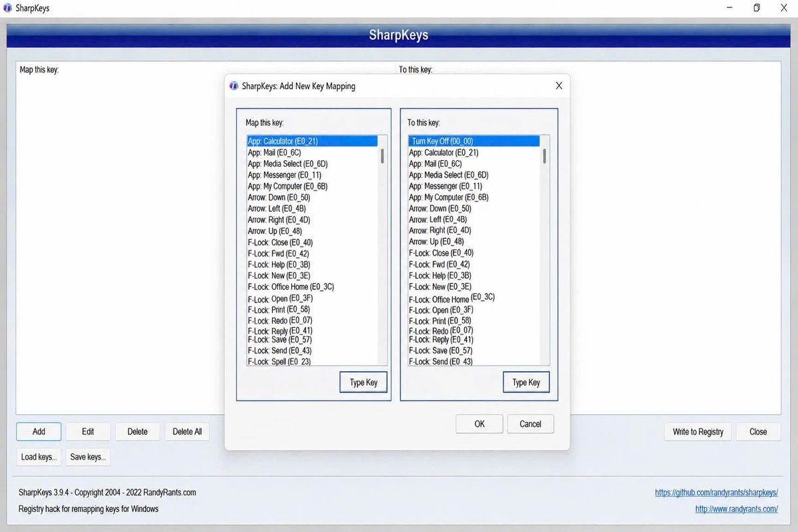This screenshot has height=532, width=798.
Task: Open the www.randyrants.com link
Action: point(737,509)
